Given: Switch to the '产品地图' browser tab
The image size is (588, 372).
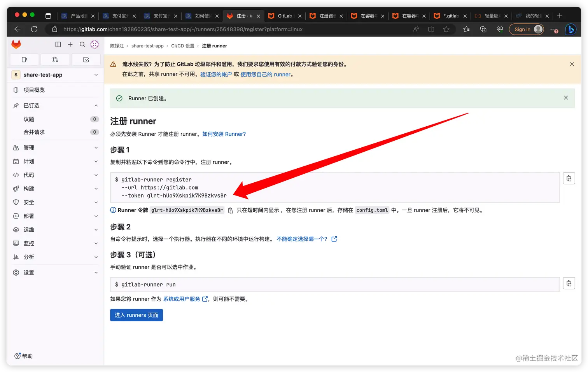Looking at the screenshot, I should 77,16.
